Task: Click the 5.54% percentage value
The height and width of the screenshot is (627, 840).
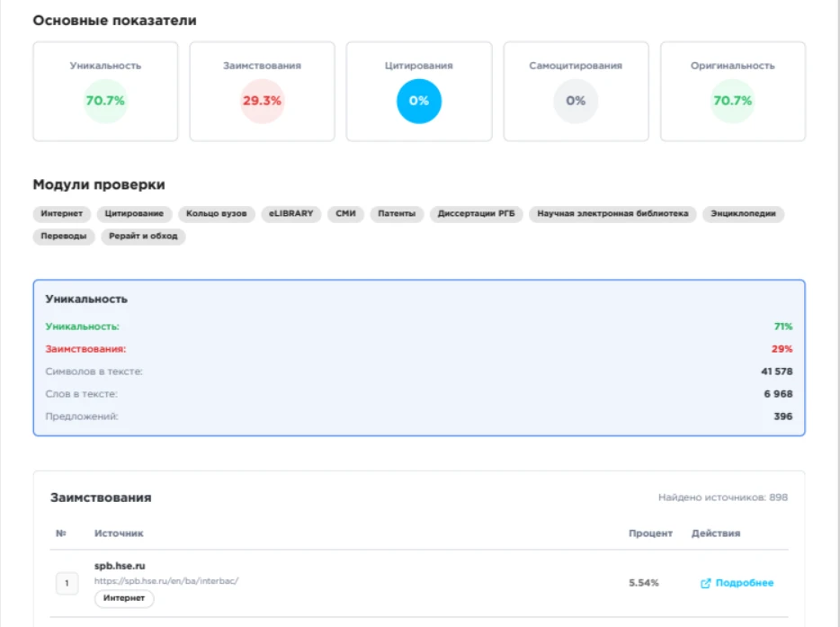Action: 643,583
